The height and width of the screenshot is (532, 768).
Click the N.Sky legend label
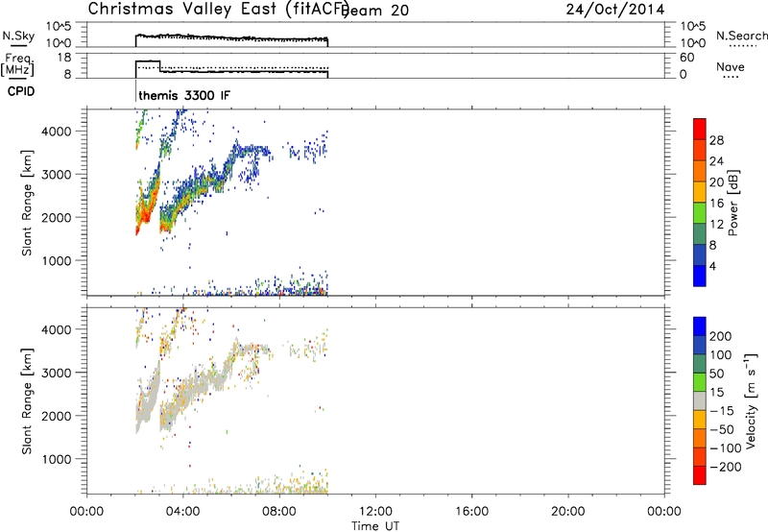coord(18,36)
